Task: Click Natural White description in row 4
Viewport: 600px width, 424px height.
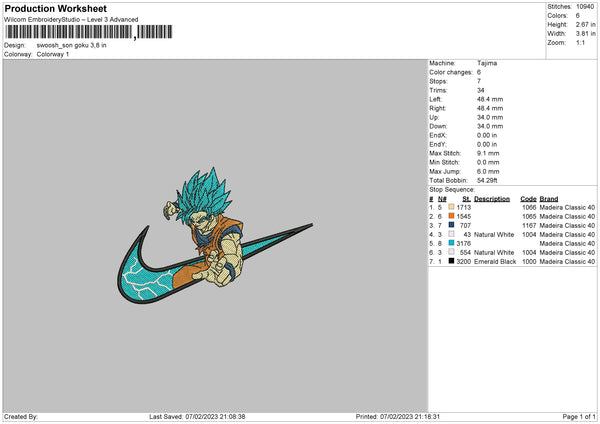Action: [x=494, y=235]
